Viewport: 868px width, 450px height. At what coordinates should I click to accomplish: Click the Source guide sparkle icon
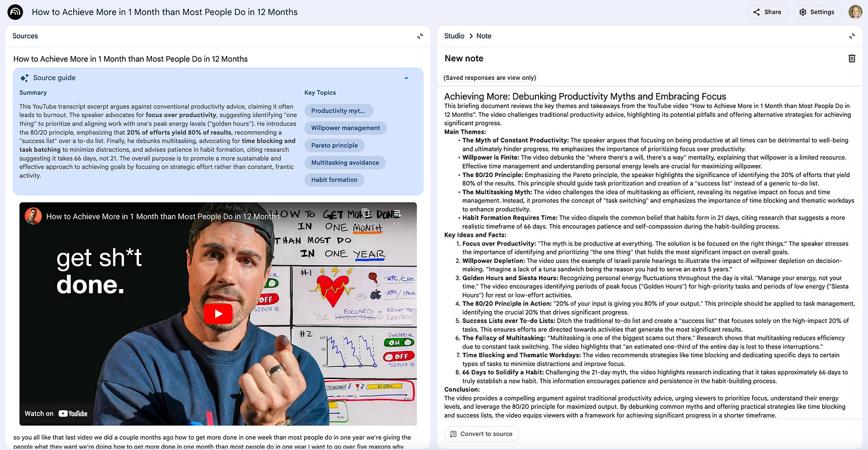tap(24, 77)
